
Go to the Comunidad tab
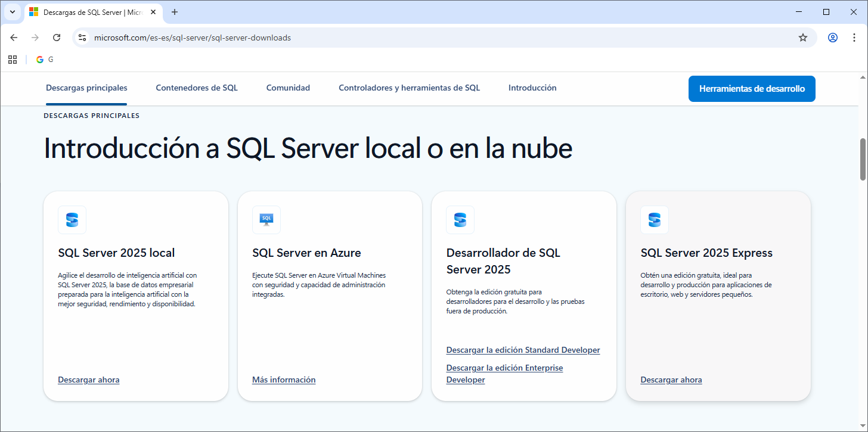(x=288, y=88)
